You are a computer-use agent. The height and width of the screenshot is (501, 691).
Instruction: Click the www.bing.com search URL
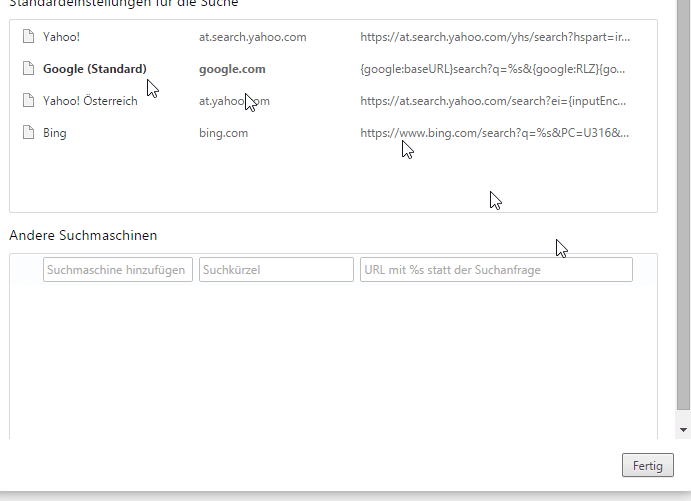click(494, 133)
